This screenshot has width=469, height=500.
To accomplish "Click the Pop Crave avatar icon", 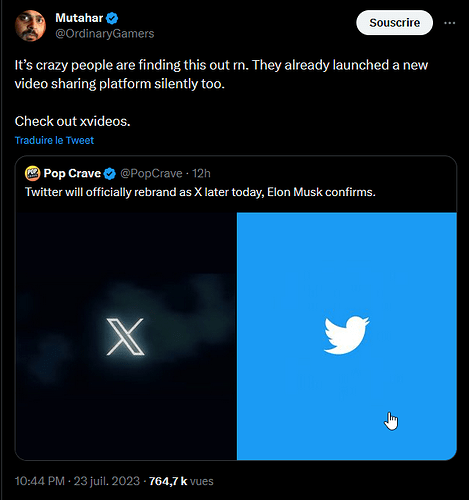I will [x=33, y=173].
